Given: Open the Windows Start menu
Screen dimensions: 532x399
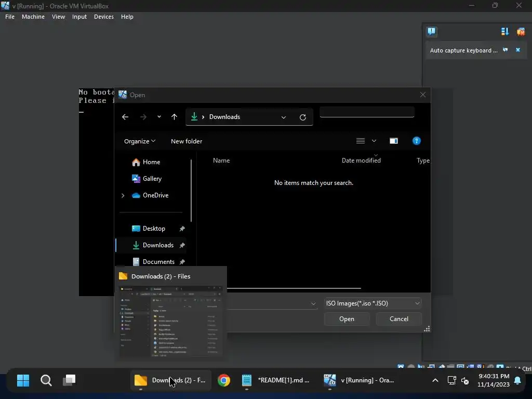Looking at the screenshot, I should (x=23, y=380).
